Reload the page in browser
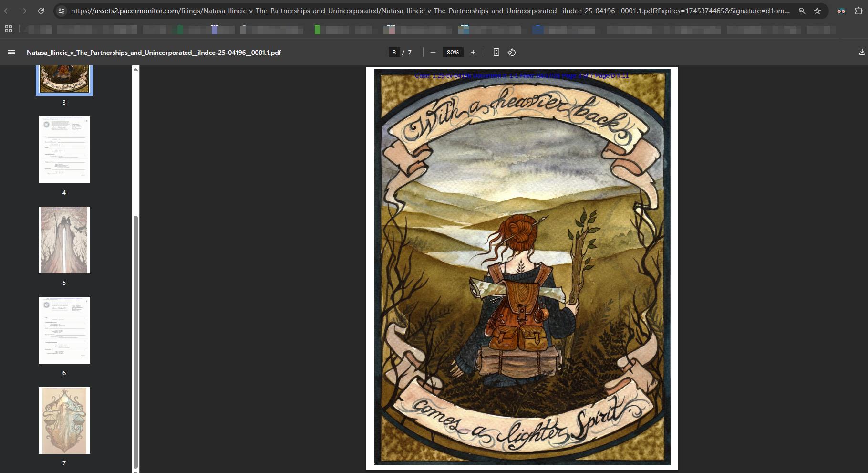The width and height of the screenshot is (868, 473). [41, 11]
